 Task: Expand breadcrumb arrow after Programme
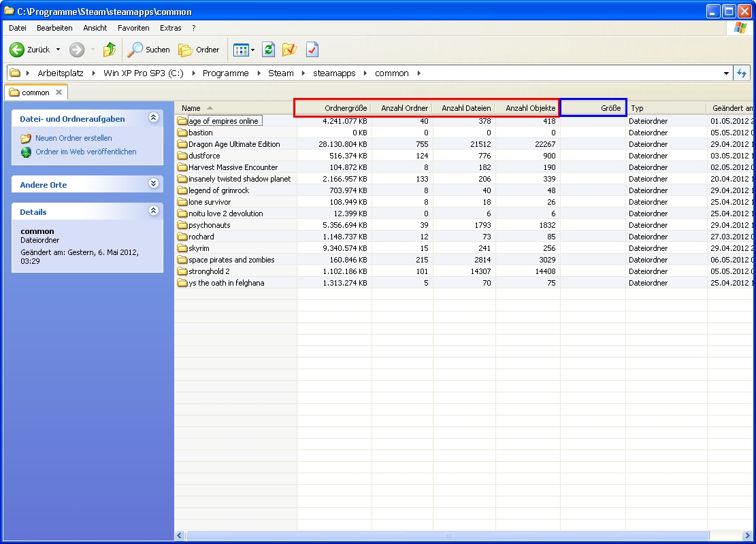point(259,73)
